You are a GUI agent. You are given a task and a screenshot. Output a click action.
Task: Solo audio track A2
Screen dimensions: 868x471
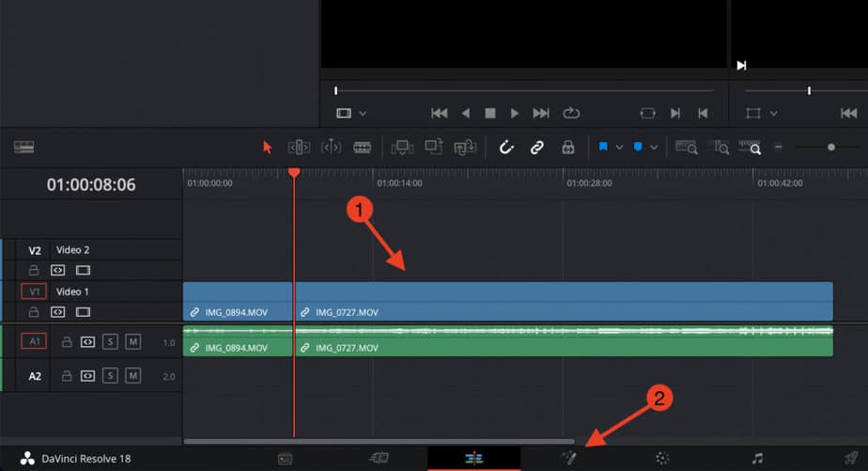pyautogui.click(x=110, y=376)
